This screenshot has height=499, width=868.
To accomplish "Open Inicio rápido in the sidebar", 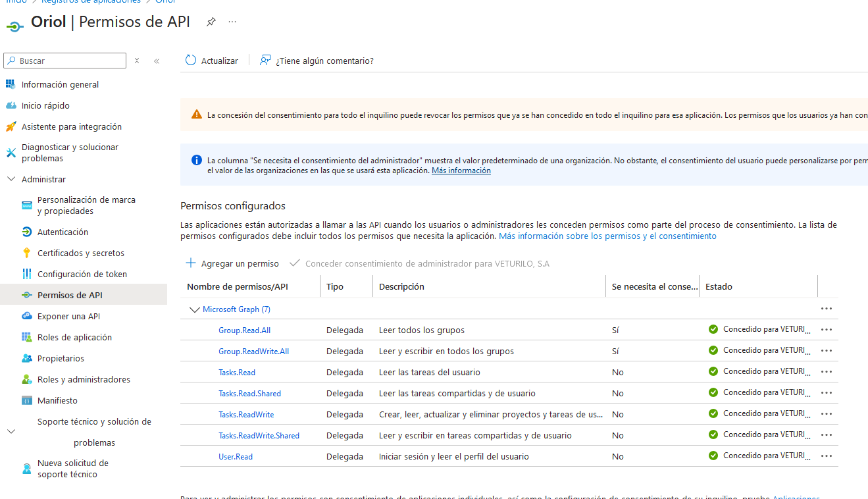I will point(45,105).
